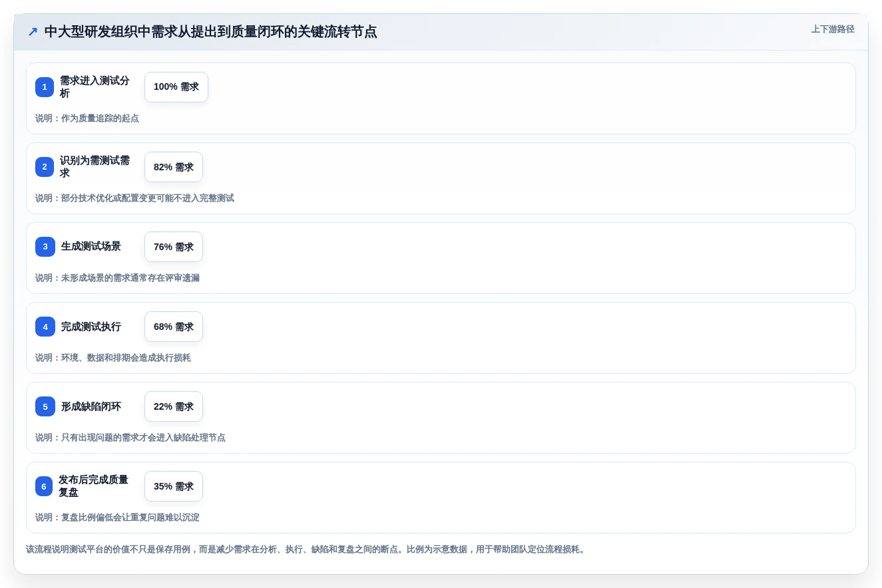Click the step 4 number badge

(45, 327)
